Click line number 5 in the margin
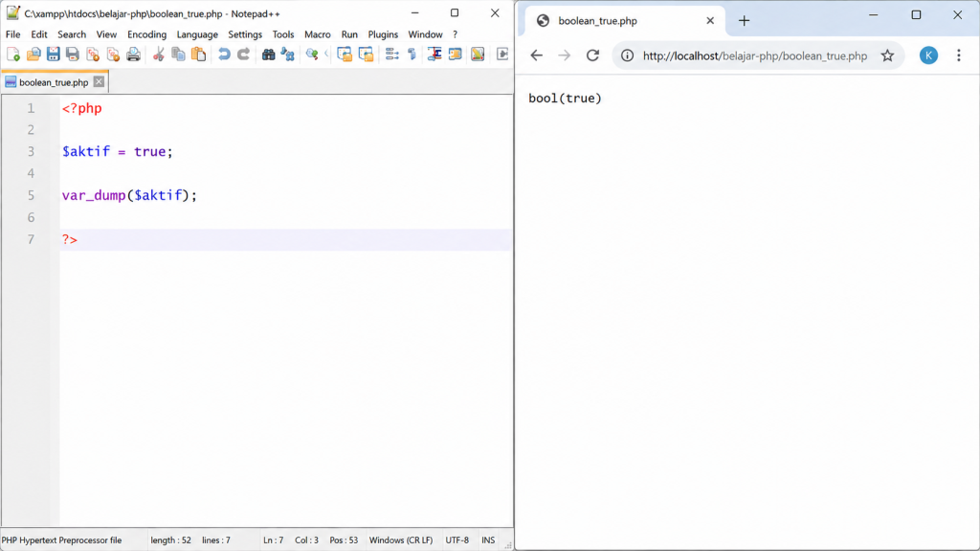Viewport: 980px width, 551px height. click(31, 195)
